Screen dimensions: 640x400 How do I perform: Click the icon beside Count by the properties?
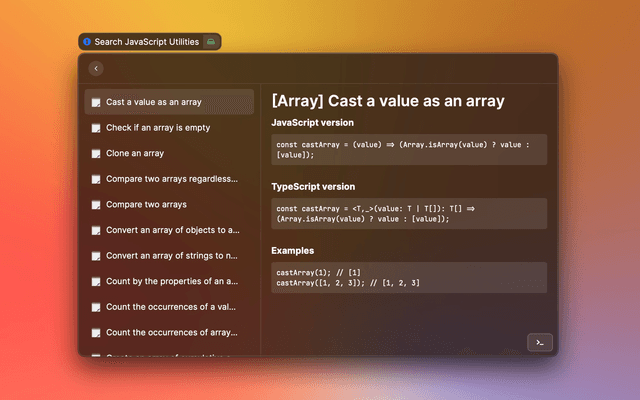96,281
